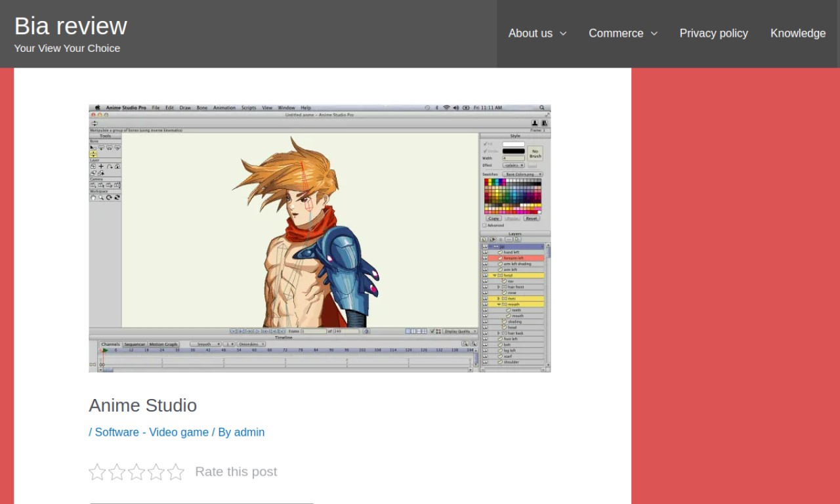Open the Onionskins dropdown
The width and height of the screenshot is (840, 504).
point(251,345)
